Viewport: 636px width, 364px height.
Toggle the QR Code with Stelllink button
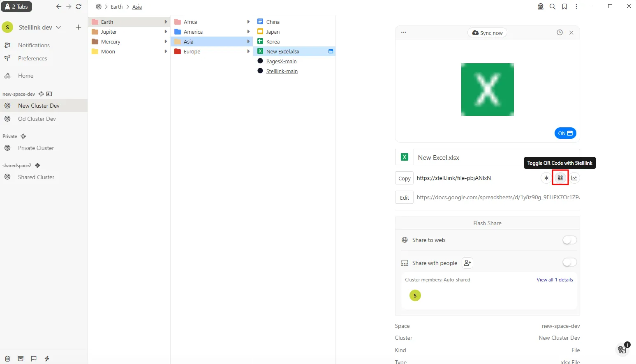coord(560,178)
